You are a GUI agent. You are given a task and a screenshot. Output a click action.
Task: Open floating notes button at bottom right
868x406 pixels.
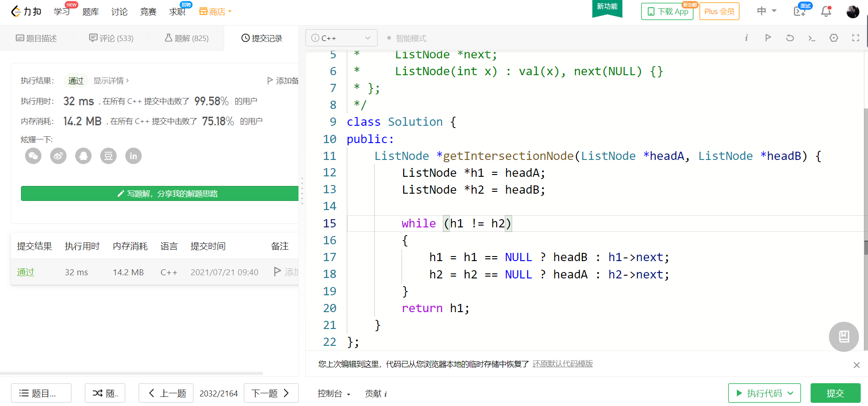[844, 337]
